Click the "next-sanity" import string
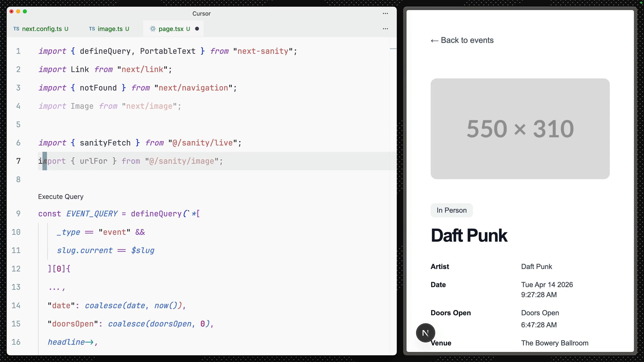Image resolution: width=644 pixels, height=362 pixels. tap(263, 51)
